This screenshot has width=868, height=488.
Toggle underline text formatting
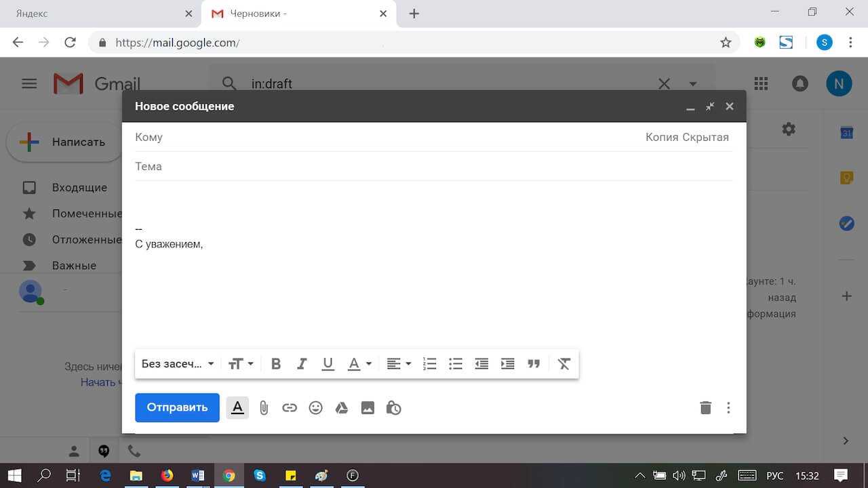[x=328, y=364]
